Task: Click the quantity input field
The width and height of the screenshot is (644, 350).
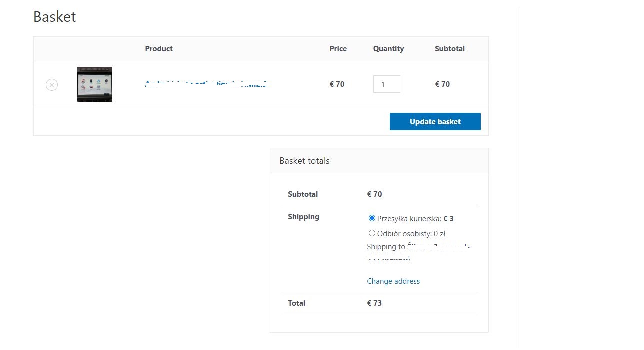Action: pyautogui.click(x=386, y=84)
